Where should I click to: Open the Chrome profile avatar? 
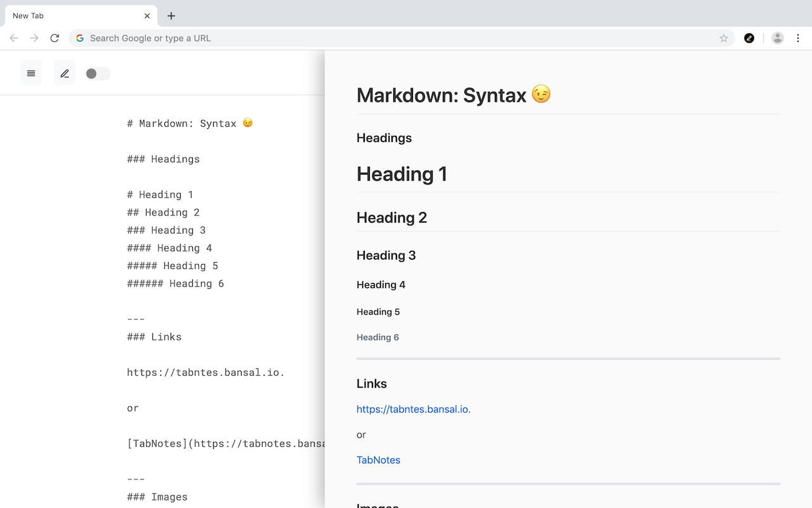[x=777, y=38]
